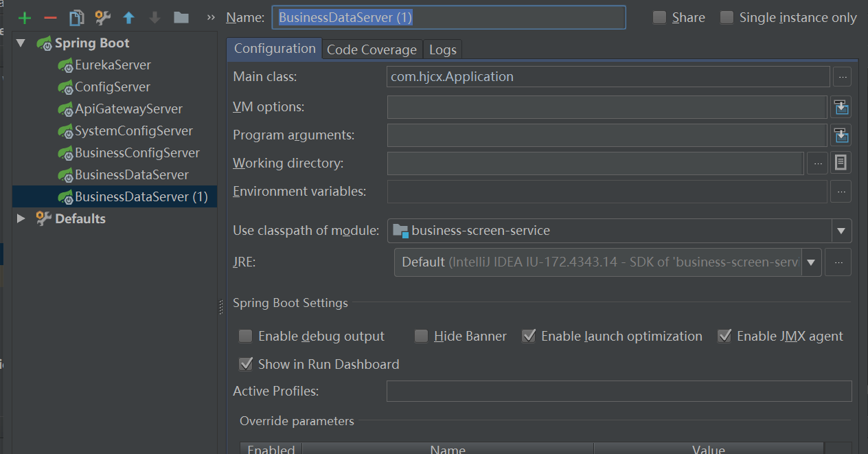Browse for Main class with ellipsis button
868x454 pixels.
(x=842, y=77)
